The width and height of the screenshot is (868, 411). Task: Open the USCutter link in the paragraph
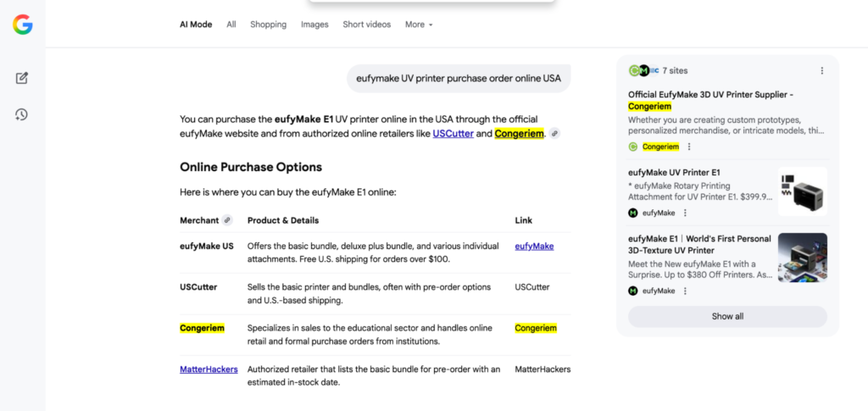coord(453,133)
